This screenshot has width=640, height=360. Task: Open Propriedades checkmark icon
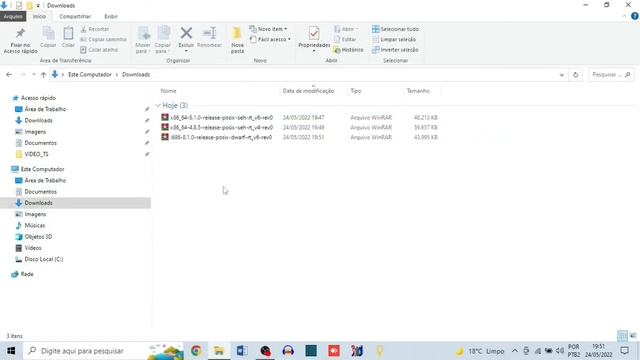[x=314, y=33]
